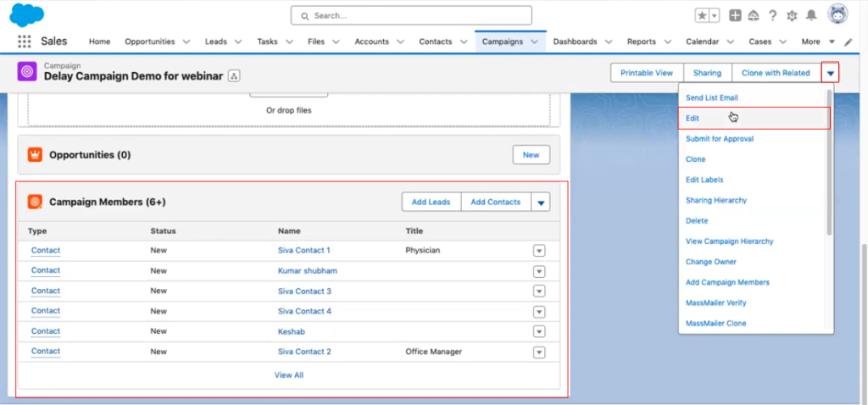Choose View Campaign Hierarchy
Screen dimensions: 868x405
[x=729, y=241]
